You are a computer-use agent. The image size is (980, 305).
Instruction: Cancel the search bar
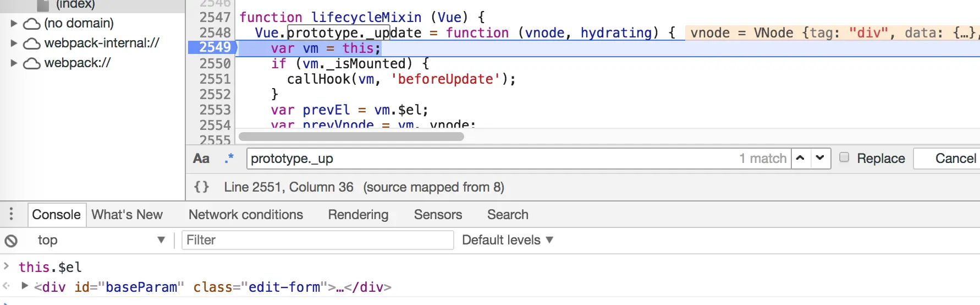click(955, 159)
